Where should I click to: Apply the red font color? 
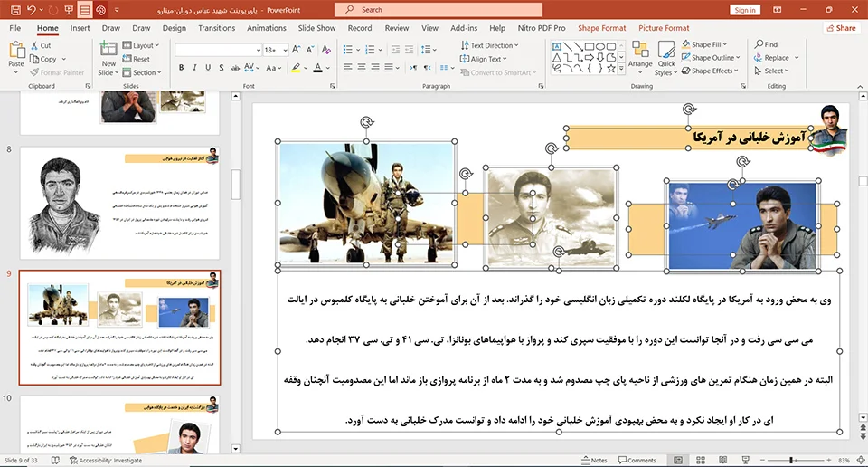click(317, 68)
